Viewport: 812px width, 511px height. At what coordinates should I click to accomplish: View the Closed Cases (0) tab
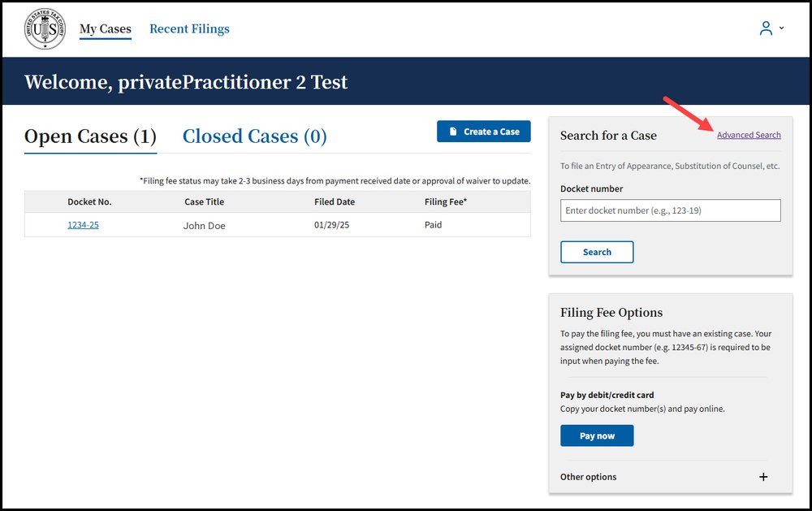coord(254,136)
